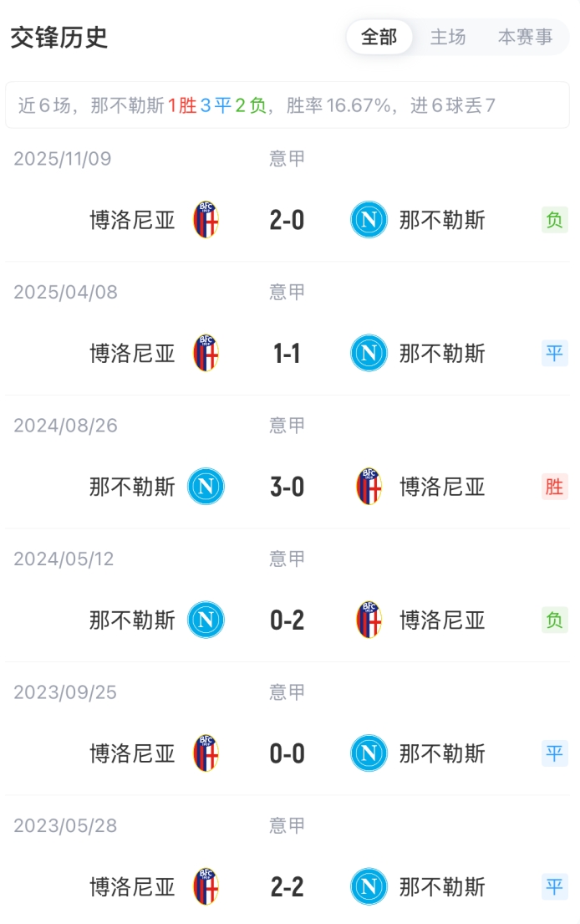Click Bologna crest in 2025/11/09 match

tap(206, 220)
